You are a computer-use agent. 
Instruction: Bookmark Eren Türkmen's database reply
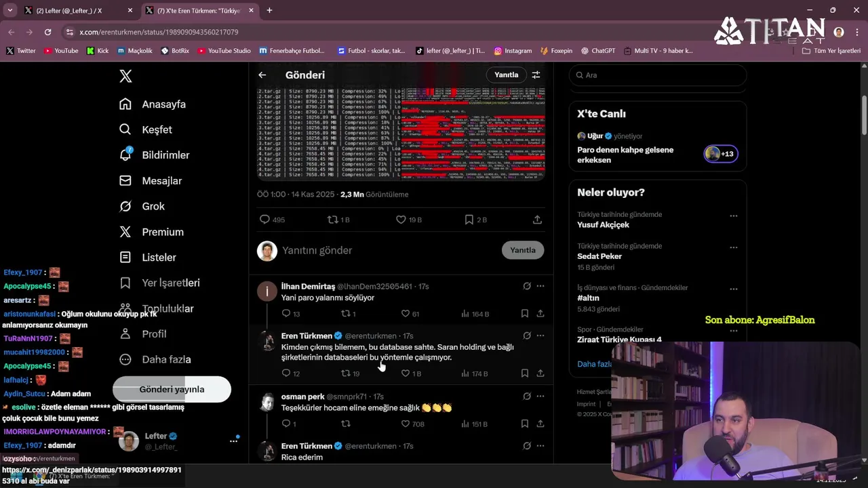point(525,373)
